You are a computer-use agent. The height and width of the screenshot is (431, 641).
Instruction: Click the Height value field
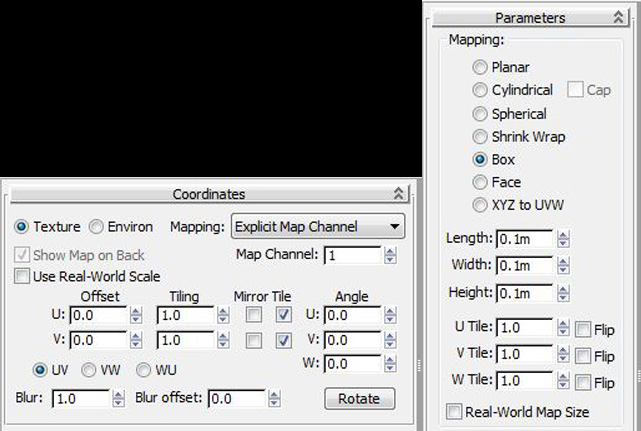pos(524,293)
